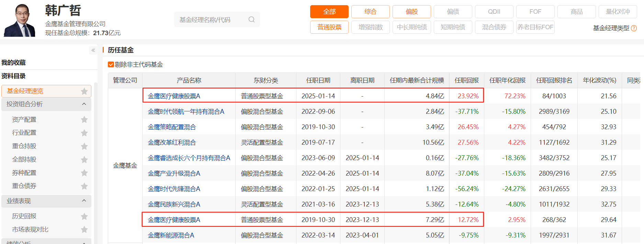
Task: Sort by 任职回报 column header
Action: [466, 80]
